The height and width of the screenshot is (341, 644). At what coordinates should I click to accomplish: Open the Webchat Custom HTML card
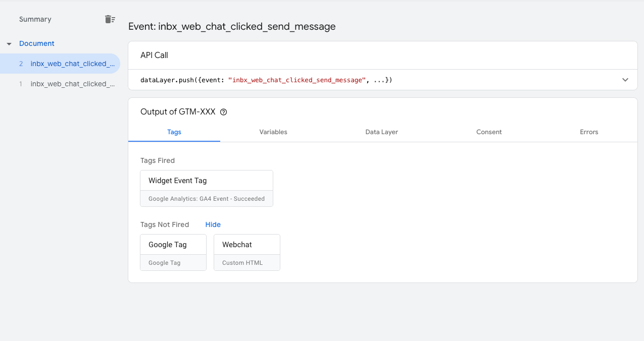click(247, 252)
